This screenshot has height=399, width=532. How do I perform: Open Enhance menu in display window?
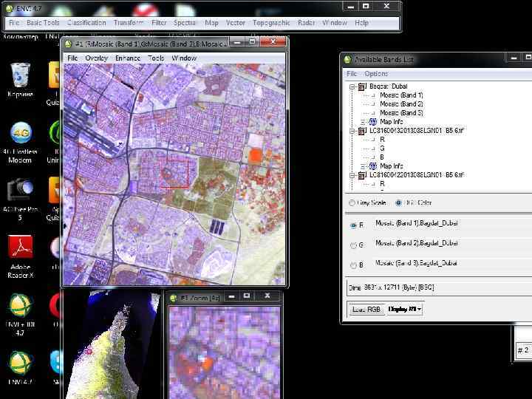point(128,58)
